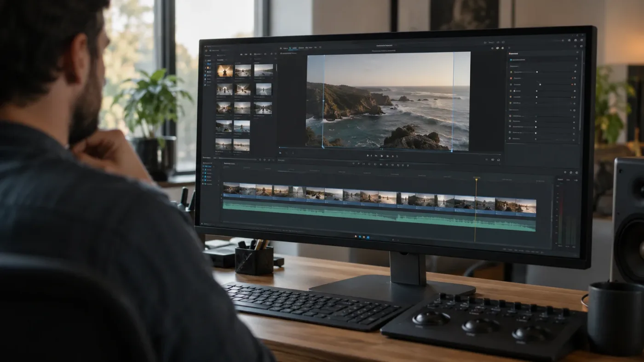
Task: Click the third slider's handle in the right effects panel
Action: click(540, 85)
